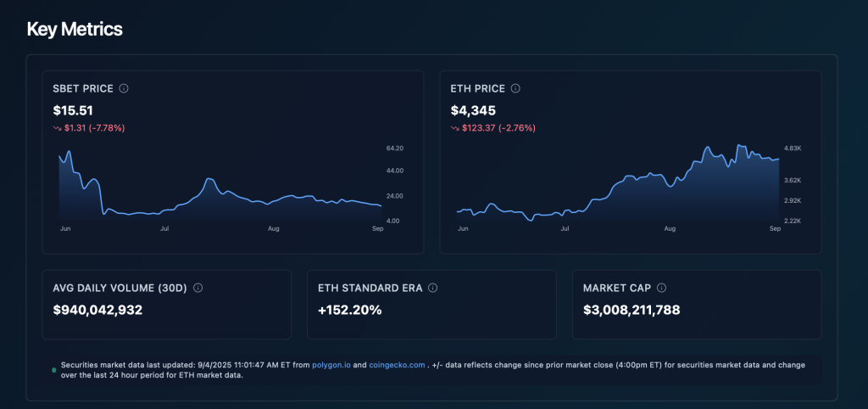Click the Market Cap value $3,008,211,788
This screenshot has width=868, height=409.
coord(632,310)
